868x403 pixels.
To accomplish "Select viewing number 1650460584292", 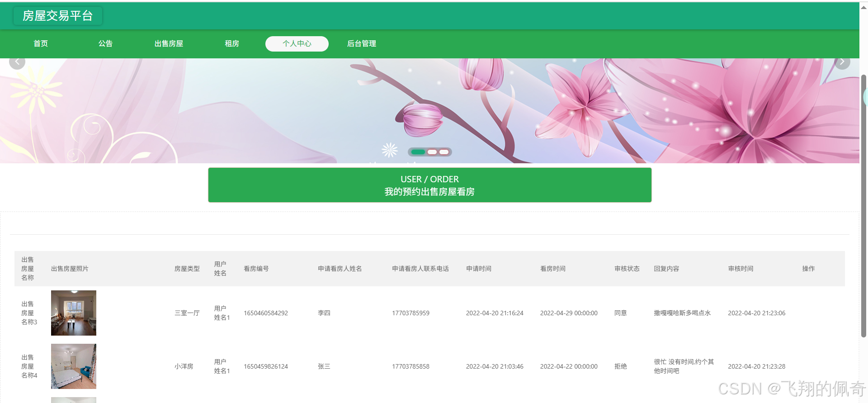I will click(266, 313).
